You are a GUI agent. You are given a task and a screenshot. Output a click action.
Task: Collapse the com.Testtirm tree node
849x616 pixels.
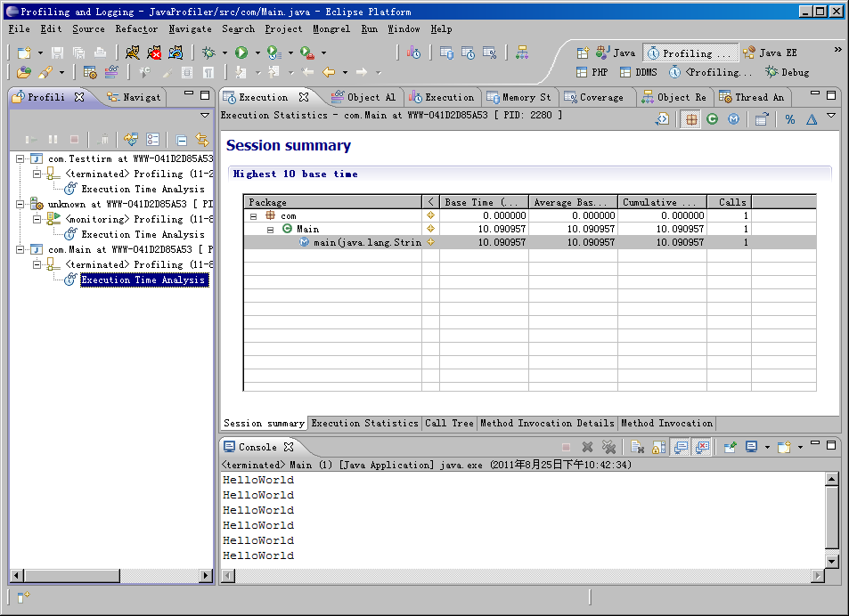[x=20, y=158]
